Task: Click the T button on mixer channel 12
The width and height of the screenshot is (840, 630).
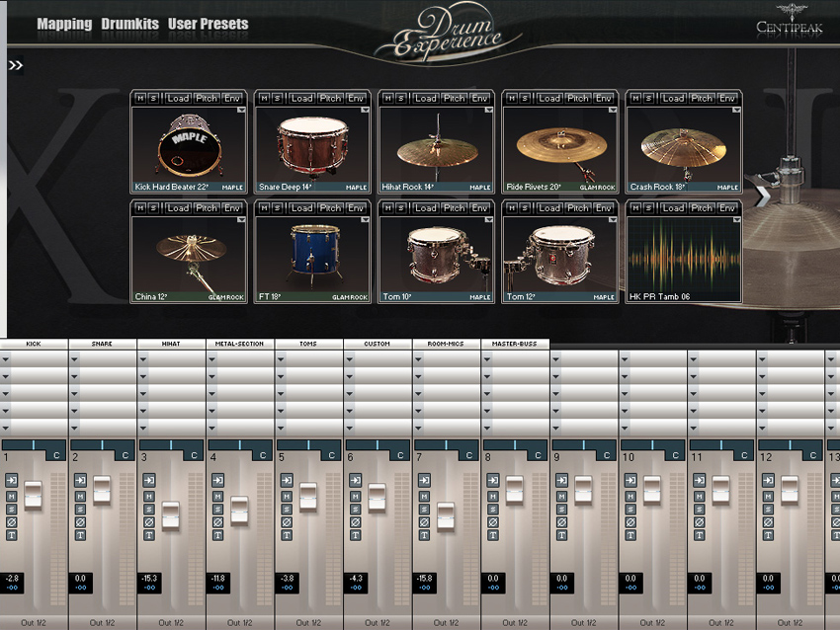Action: (768, 535)
